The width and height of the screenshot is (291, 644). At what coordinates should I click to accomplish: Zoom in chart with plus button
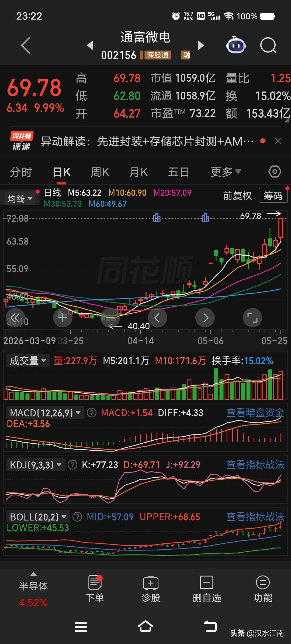[63, 318]
